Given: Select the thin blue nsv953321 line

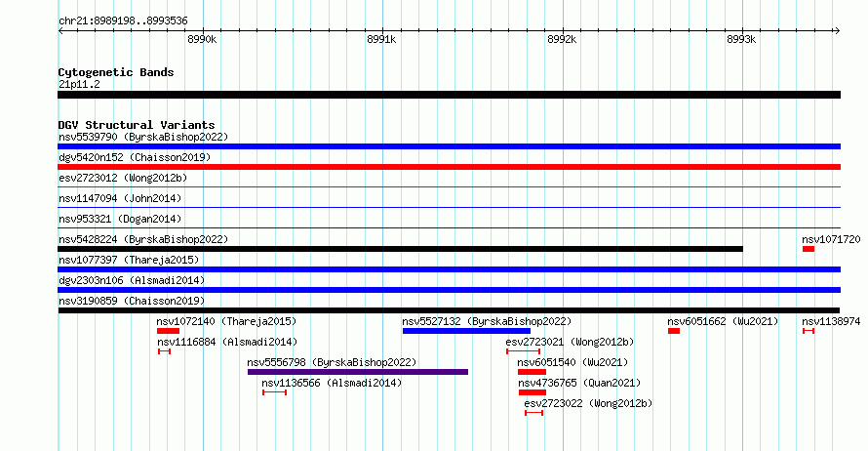Looking at the screenshot, I should point(449,228).
